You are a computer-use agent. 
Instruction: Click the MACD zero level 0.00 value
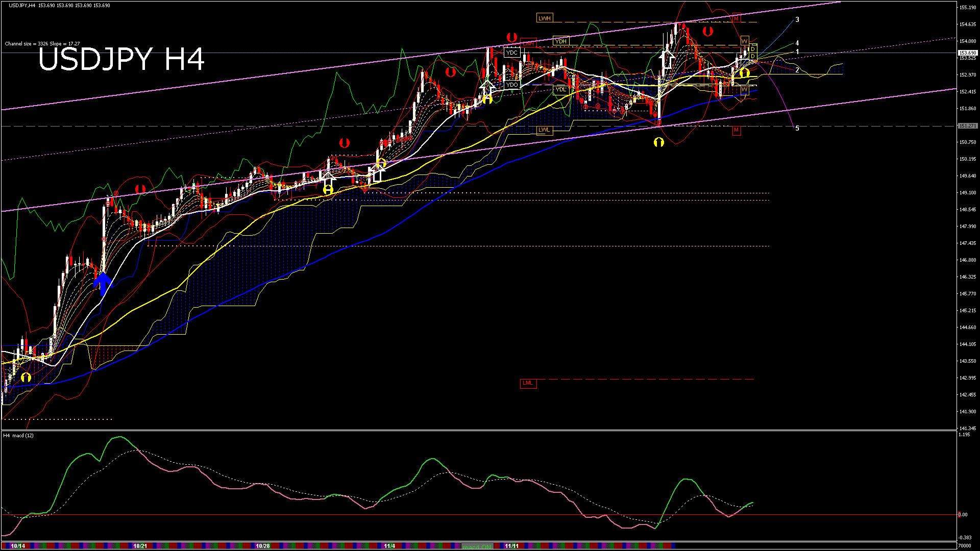[963, 515]
